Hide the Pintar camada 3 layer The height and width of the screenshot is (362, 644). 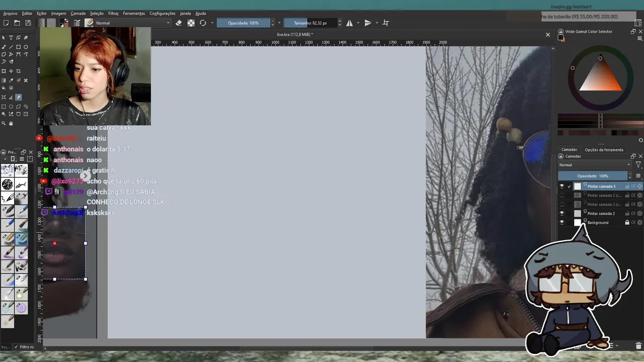point(562,186)
